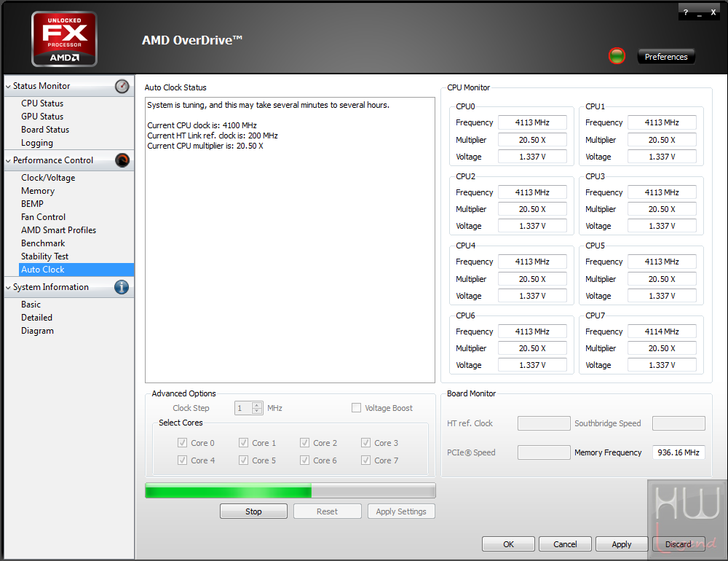Open help with the question mark button
The image size is (728, 561).
coord(686,12)
